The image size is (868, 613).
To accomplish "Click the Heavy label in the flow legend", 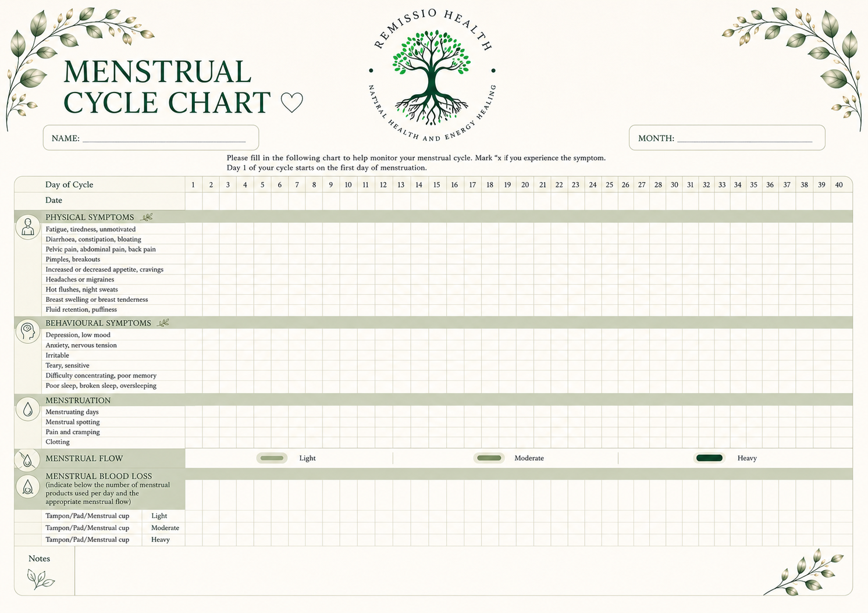I will pyautogui.click(x=747, y=458).
